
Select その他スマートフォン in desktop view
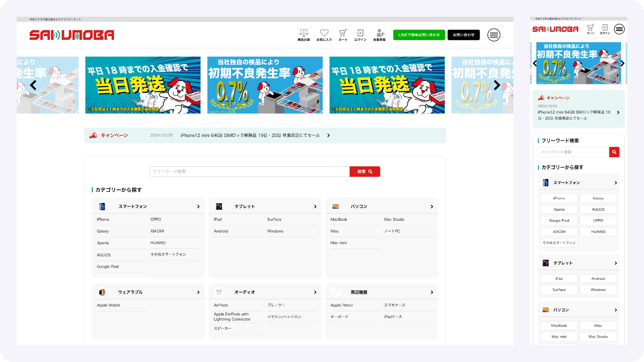[168, 254]
